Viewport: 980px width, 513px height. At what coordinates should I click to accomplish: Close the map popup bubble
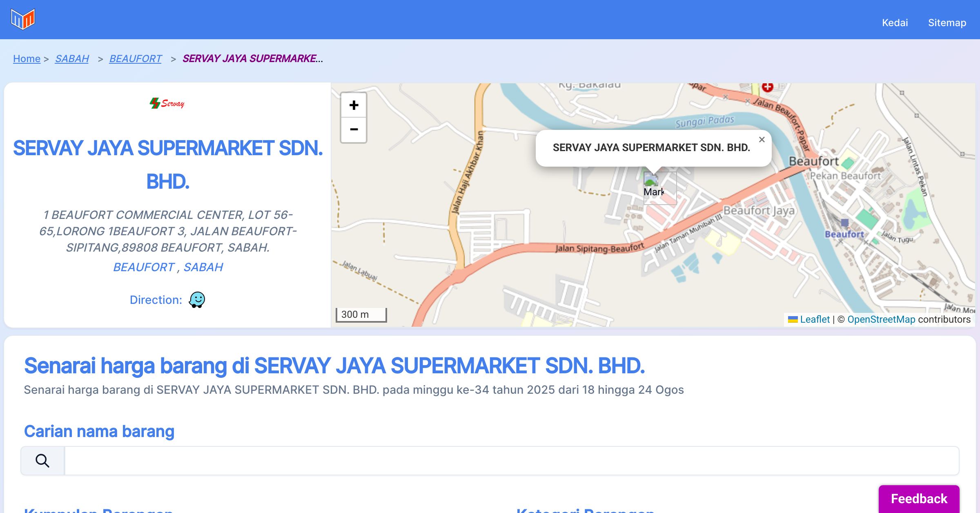click(762, 140)
